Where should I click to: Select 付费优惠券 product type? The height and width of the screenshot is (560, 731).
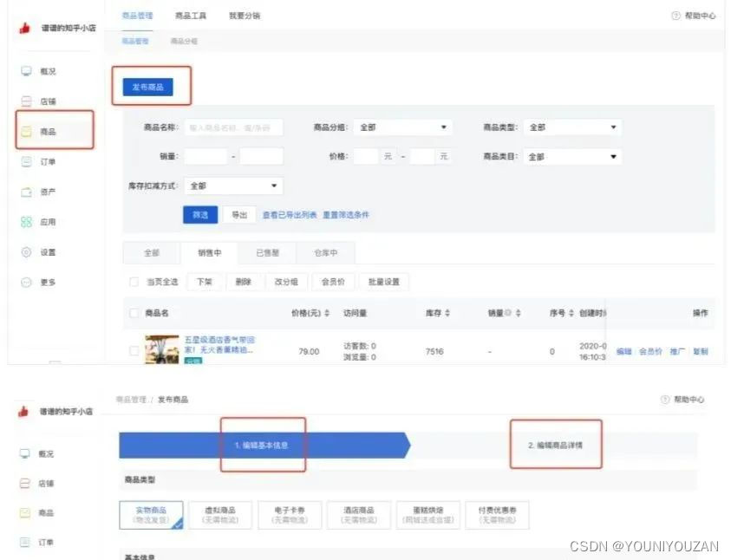click(497, 515)
